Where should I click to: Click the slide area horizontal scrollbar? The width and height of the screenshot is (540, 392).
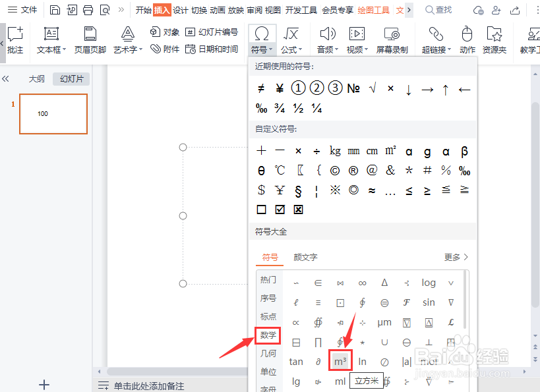176,372
